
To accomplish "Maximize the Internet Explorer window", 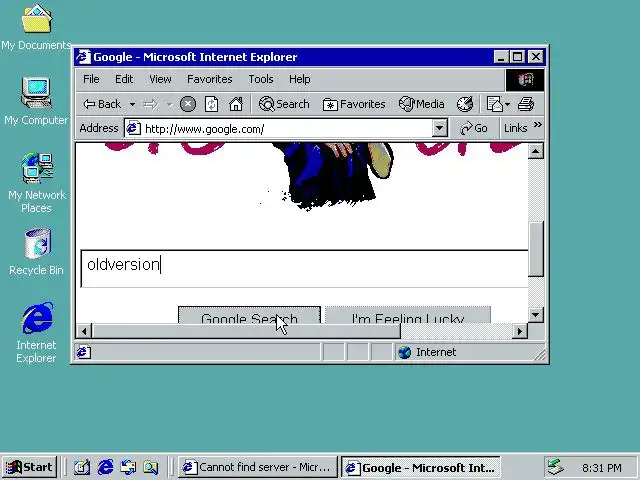I will click(518, 57).
